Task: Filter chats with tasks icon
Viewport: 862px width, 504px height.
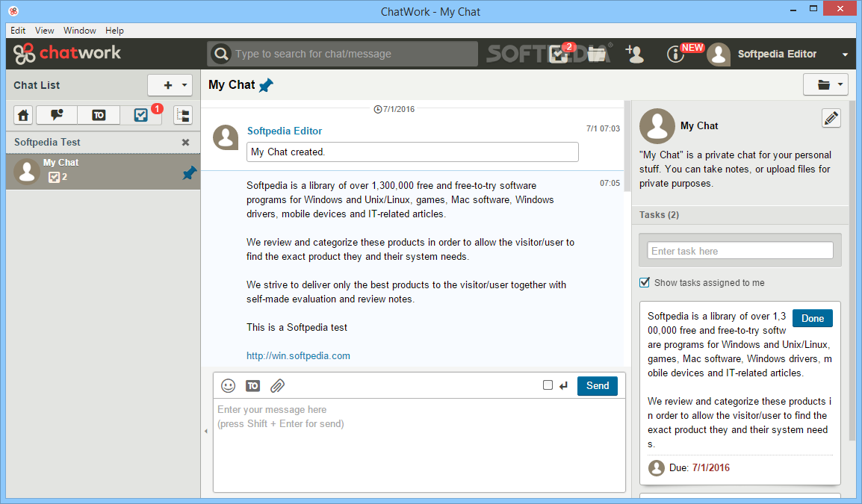Action: [140, 116]
